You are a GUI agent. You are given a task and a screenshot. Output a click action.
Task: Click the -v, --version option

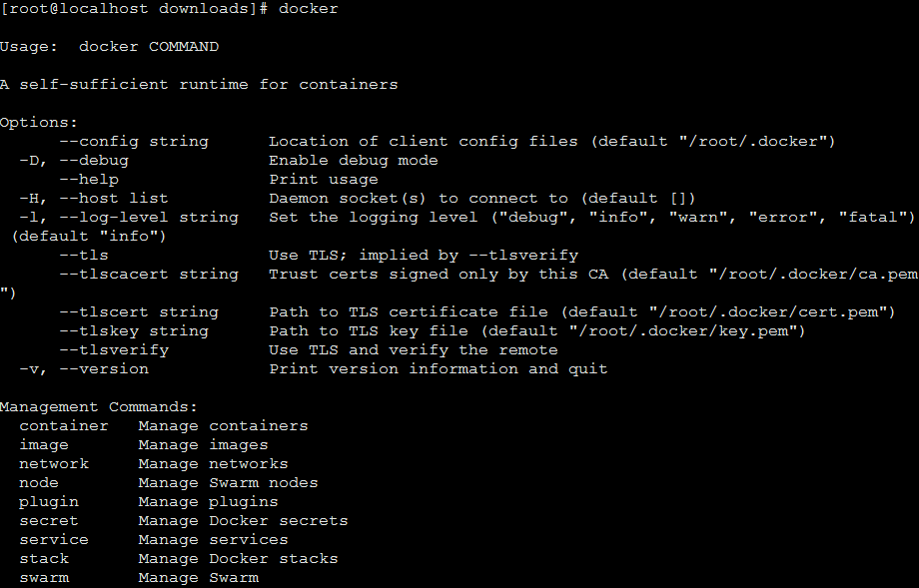84,369
